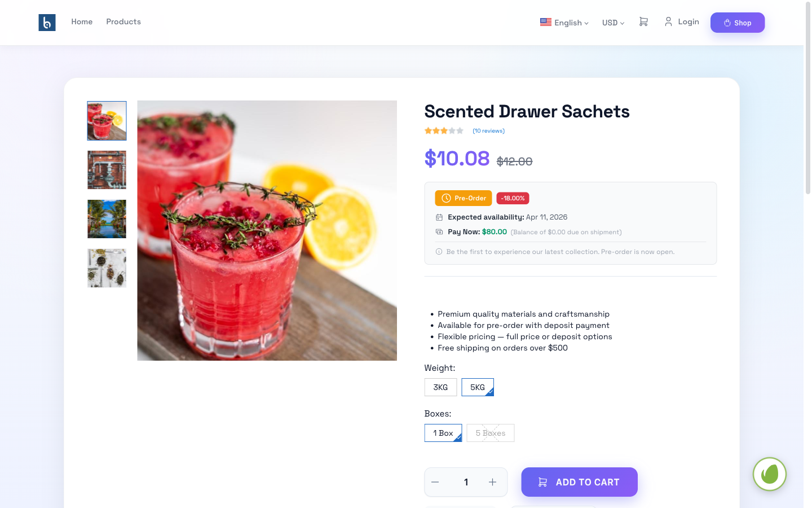812x508 pixels.
Task: Click the pre-order info circle icon
Action: (439, 252)
